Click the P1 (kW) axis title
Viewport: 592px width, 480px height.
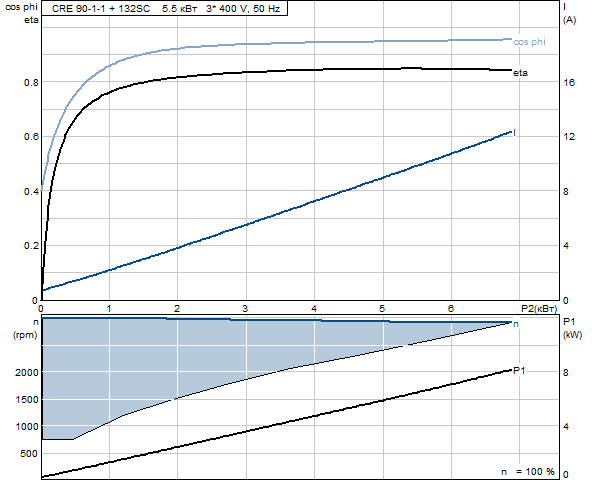tap(572, 328)
